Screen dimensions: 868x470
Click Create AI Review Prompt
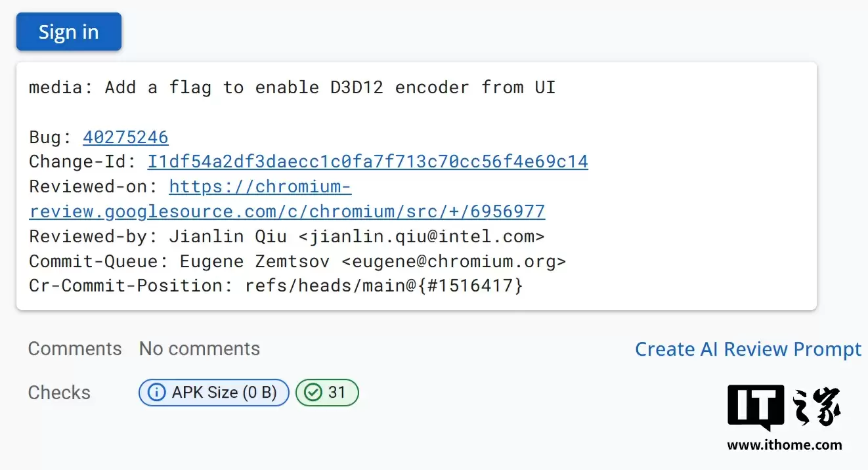click(x=748, y=349)
